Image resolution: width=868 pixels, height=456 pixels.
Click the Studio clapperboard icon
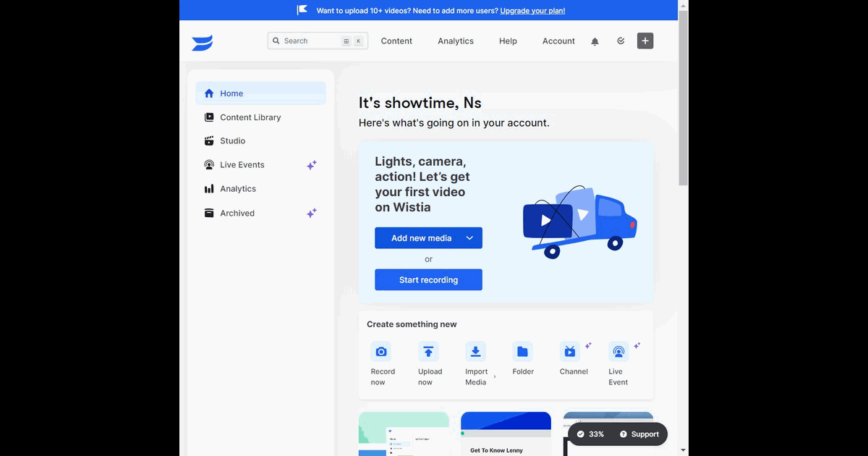209,141
